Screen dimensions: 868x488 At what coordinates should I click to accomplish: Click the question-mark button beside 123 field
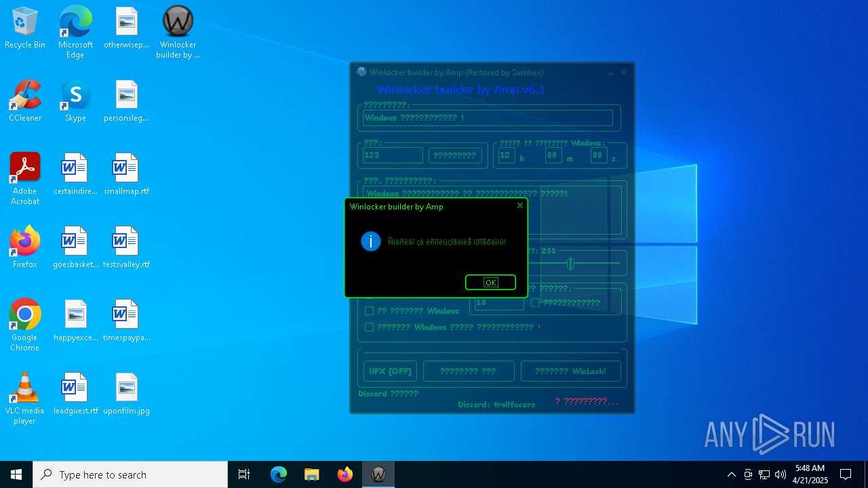[455, 155]
